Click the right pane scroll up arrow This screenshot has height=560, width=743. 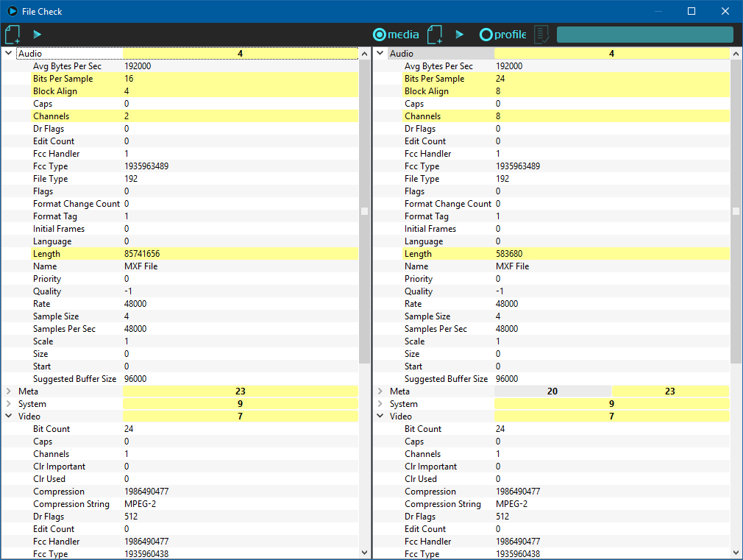736,54
